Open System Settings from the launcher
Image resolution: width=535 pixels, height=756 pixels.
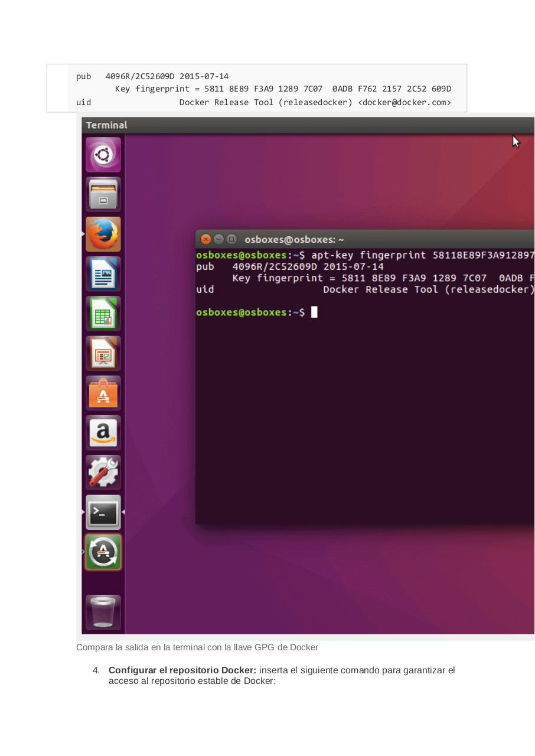coord(103,472)
